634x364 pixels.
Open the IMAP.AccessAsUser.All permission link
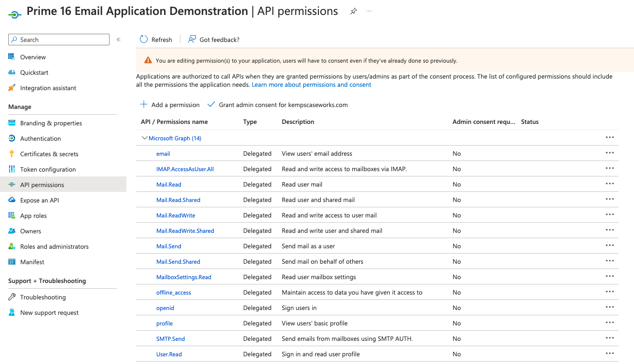tap(185, 169)
